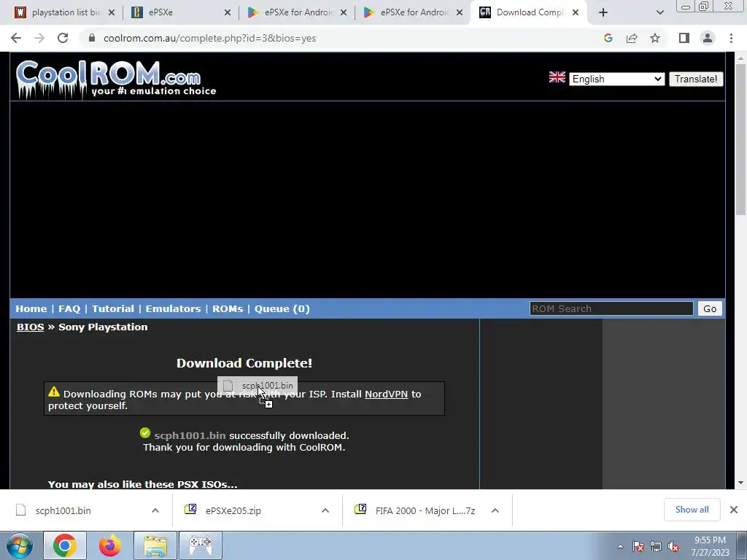Screen dimensions: 747x560
Task: Open the Queue (0) nav link
Action: click(282, 308)
